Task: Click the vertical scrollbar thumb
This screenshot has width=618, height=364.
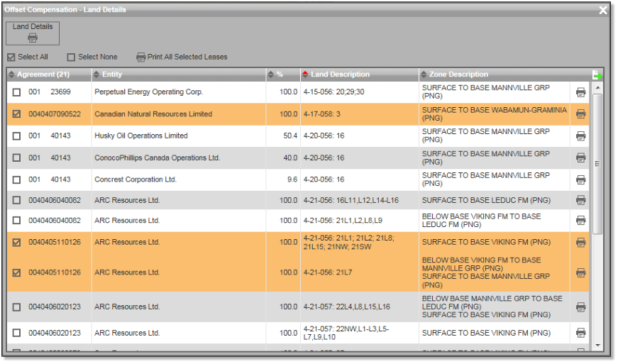Action: click(597, 164)
